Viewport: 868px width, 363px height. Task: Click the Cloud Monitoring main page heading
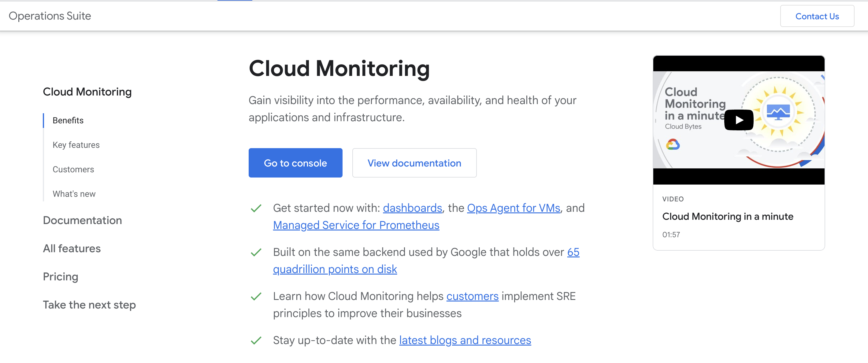point(339,69)
